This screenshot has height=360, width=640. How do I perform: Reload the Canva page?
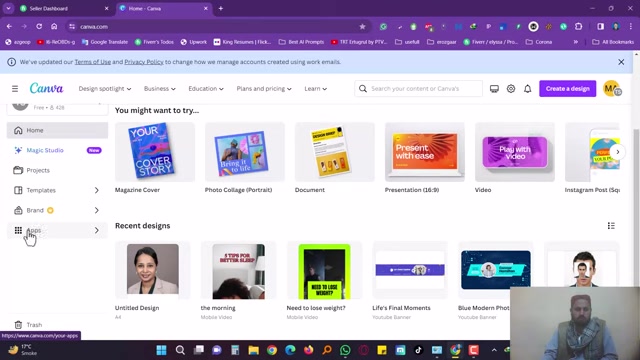39,27
